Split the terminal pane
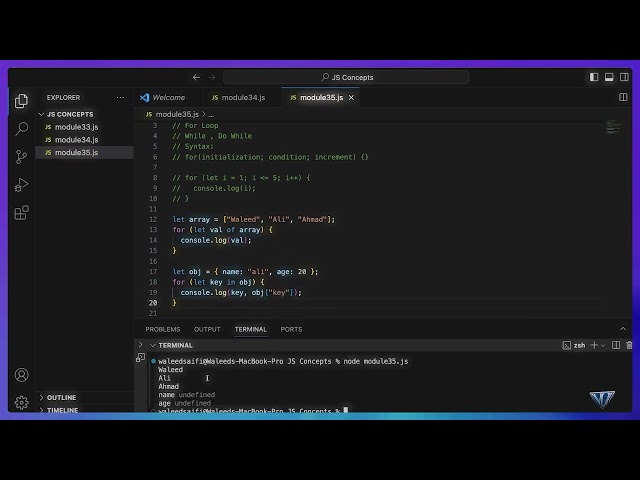 (616, 345)
